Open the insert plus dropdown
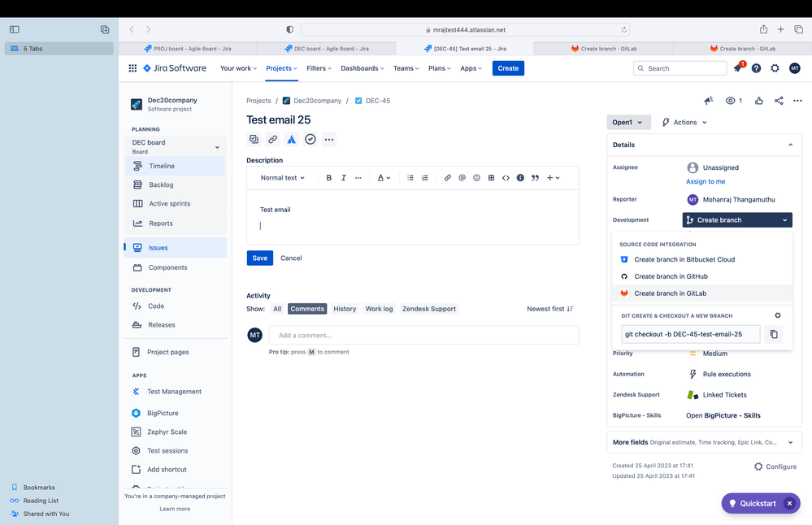 (x=553, y=178)
